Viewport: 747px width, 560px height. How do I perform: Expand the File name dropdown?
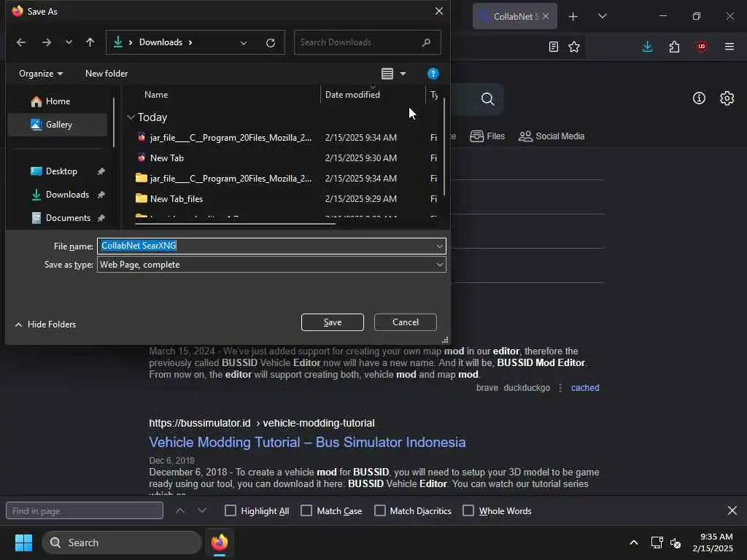[440, 246]
